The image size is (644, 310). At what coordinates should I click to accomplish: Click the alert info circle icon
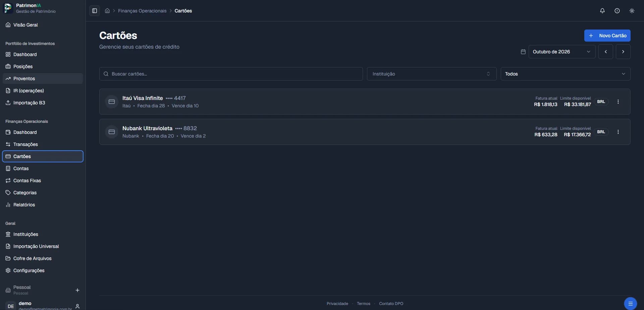tap(617, 11)
